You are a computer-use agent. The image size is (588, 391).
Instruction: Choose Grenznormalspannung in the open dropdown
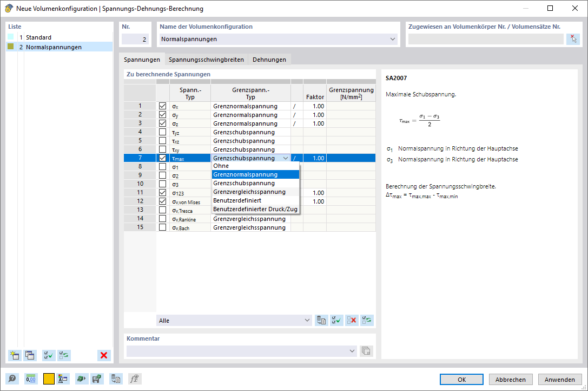coord(255,174)
